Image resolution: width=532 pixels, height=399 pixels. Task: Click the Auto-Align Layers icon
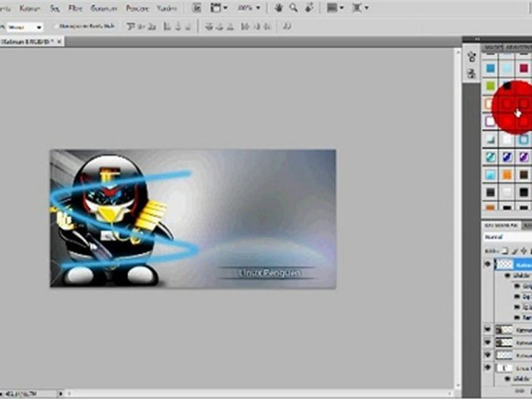pos(287,27)
